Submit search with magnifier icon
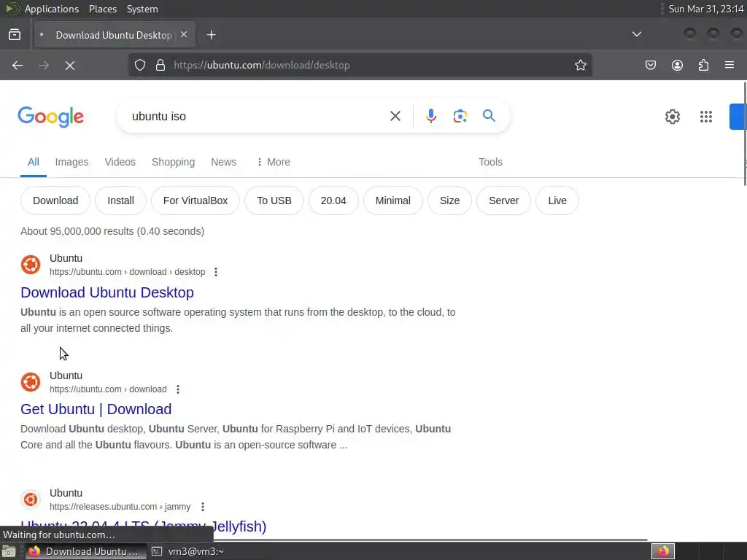Image resolution: width=747 pixels, height=560 pixels. click(x=489, y=116)
